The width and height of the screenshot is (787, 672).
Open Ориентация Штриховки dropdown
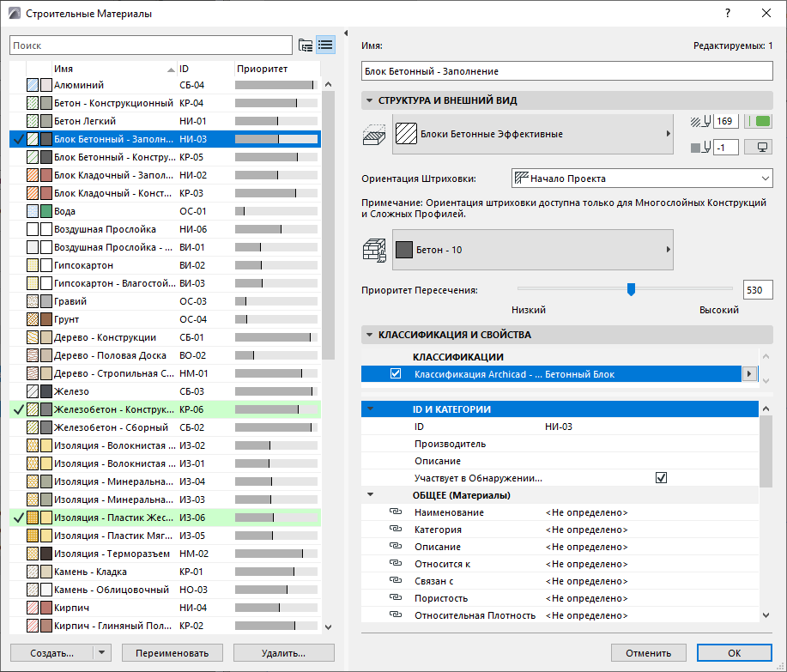[x=641, y=179]
